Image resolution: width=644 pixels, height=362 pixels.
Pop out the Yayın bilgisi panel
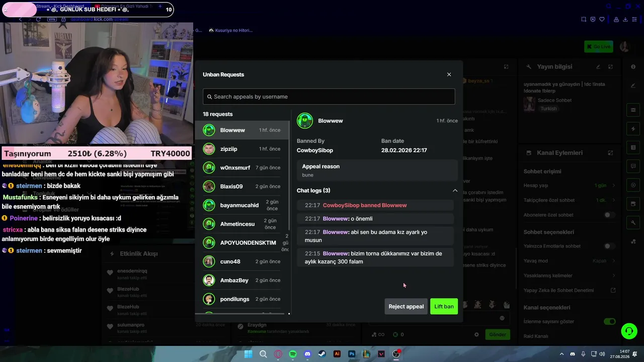(610, 67)
